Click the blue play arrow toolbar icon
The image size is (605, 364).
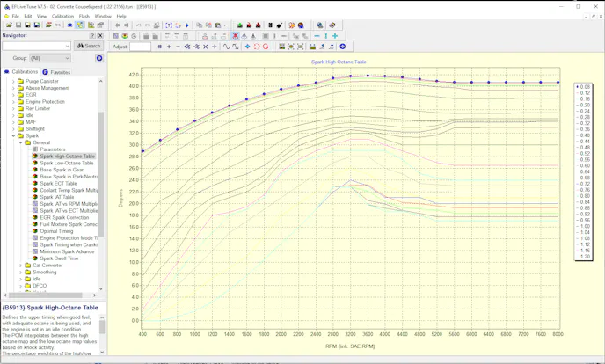tap(187, 25)
